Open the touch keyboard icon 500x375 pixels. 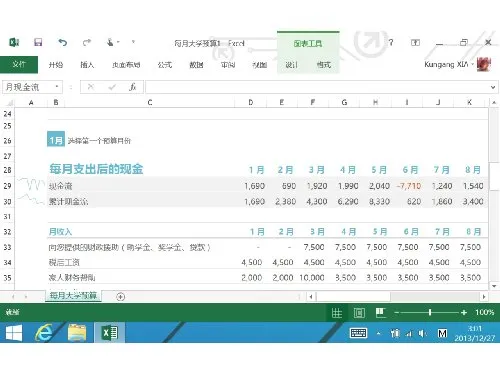click(358, 333)
